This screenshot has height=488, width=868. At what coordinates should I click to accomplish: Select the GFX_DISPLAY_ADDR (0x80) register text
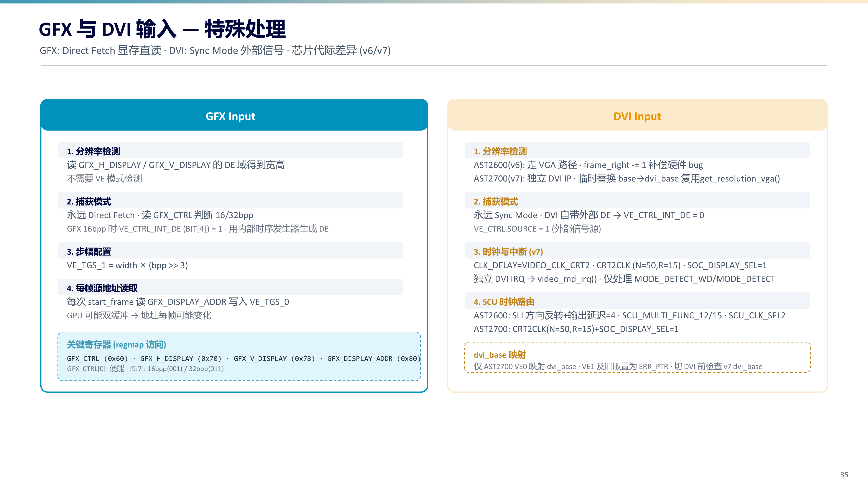374,358
